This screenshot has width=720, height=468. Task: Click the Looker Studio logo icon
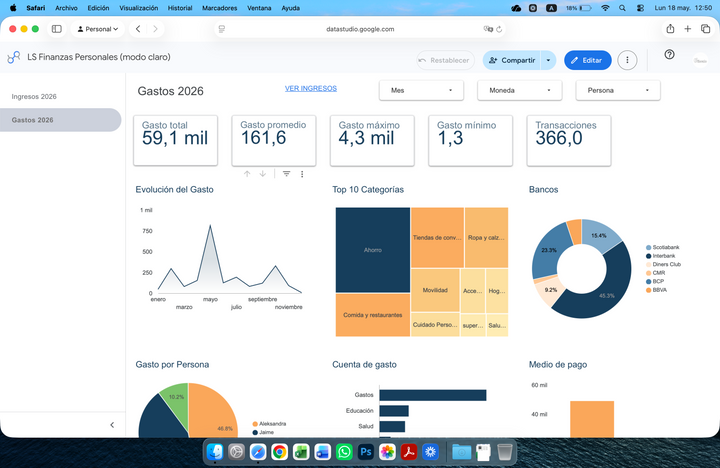tap(14, 57)
